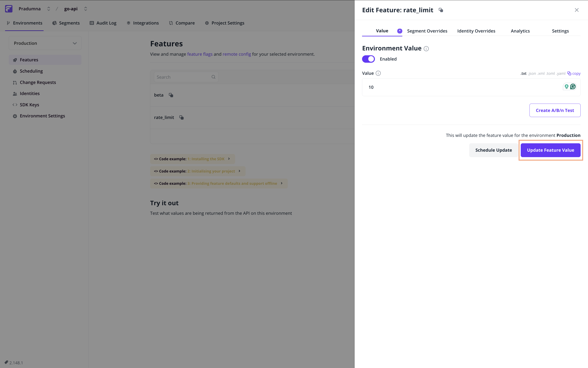Follow the remote config link
Screen dimensions: 588x368
click(237, 54)
